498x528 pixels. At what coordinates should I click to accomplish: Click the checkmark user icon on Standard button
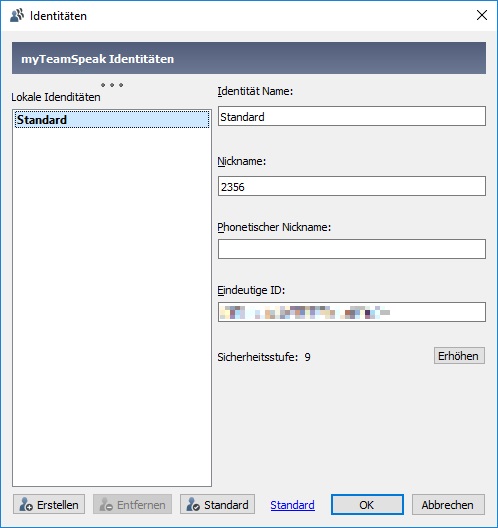193,505
